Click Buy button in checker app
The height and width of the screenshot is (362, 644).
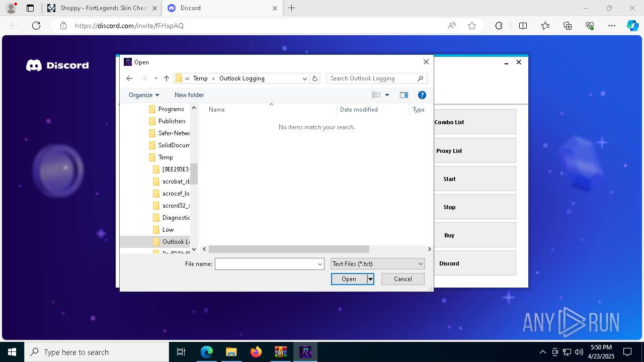475,235
